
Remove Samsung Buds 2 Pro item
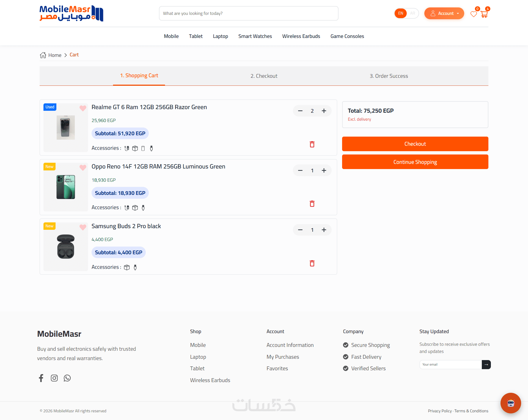312,263
